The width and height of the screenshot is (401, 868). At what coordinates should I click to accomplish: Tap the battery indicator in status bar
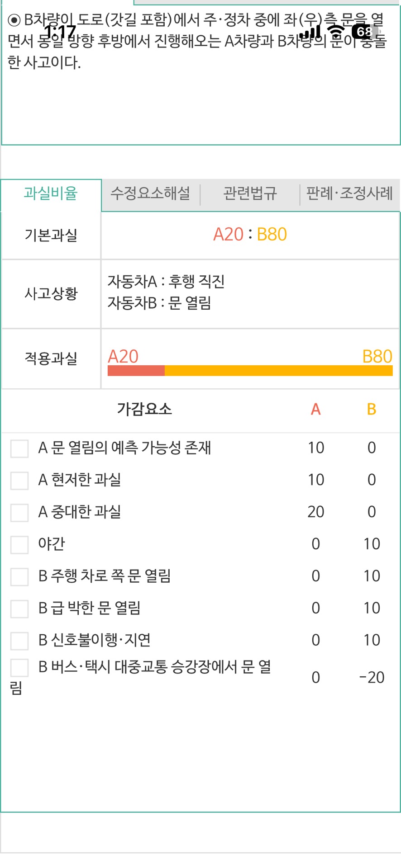pos(365,32)
